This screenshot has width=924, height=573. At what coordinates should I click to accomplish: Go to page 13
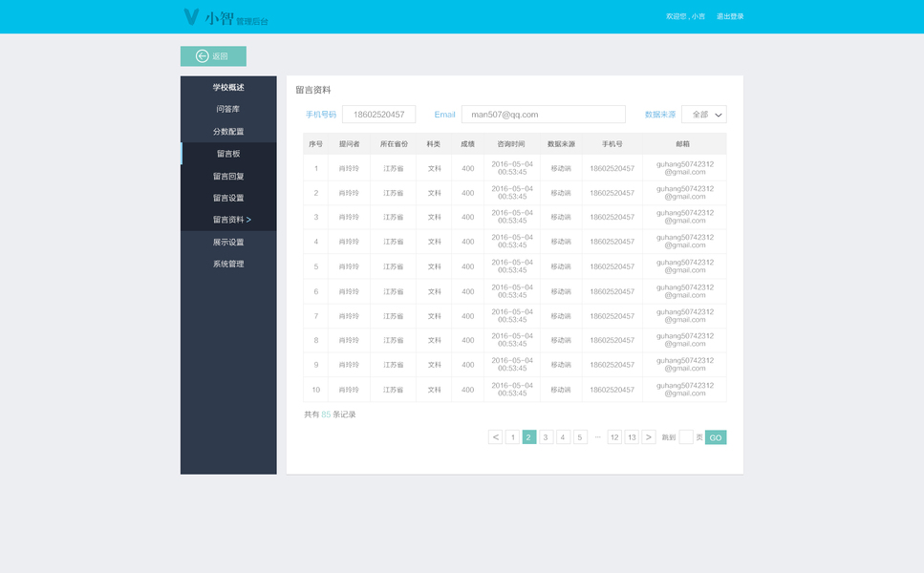click(x=631, y=437)
